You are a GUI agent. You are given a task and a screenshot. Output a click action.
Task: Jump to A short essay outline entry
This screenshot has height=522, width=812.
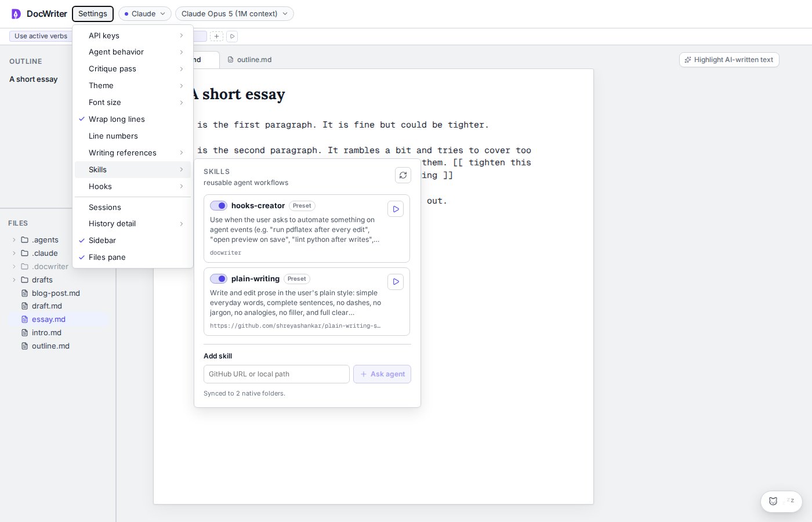(34, 79)
